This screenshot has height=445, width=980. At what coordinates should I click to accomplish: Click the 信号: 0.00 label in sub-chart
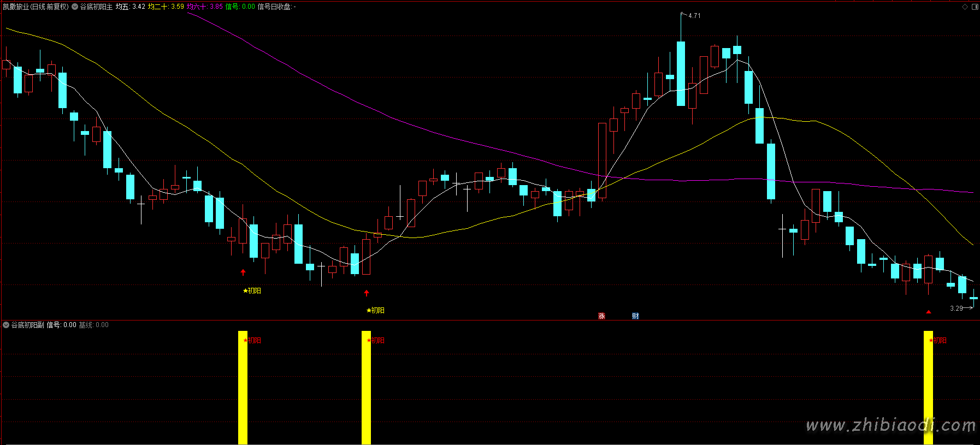[61, 325]
